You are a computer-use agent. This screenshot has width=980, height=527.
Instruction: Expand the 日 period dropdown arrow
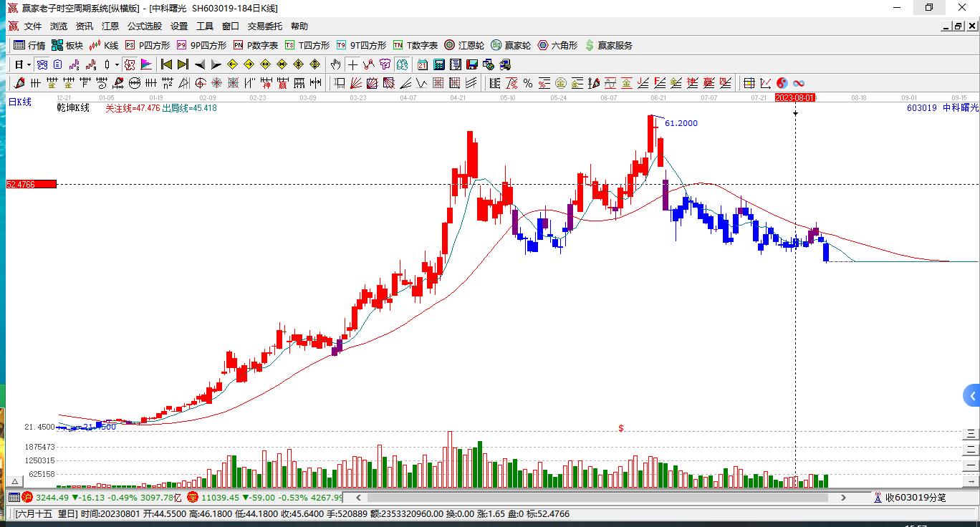pyautogui.click(x=29, y=64)
